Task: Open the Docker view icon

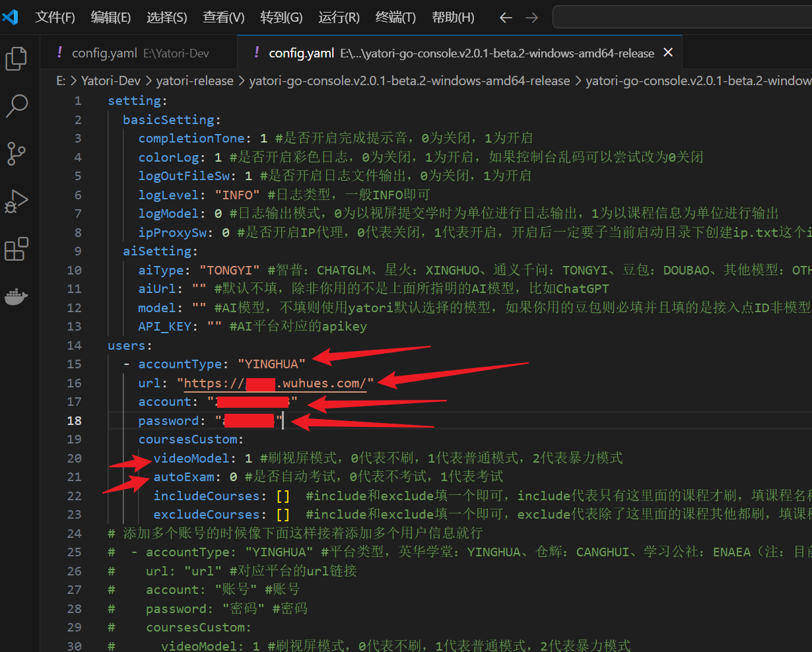Action: 17,297
